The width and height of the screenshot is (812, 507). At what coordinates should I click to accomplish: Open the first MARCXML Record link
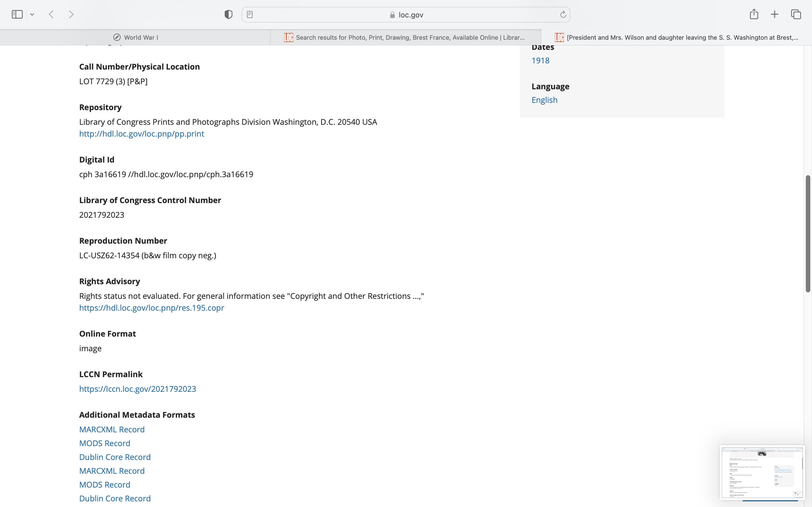[112, 429]
